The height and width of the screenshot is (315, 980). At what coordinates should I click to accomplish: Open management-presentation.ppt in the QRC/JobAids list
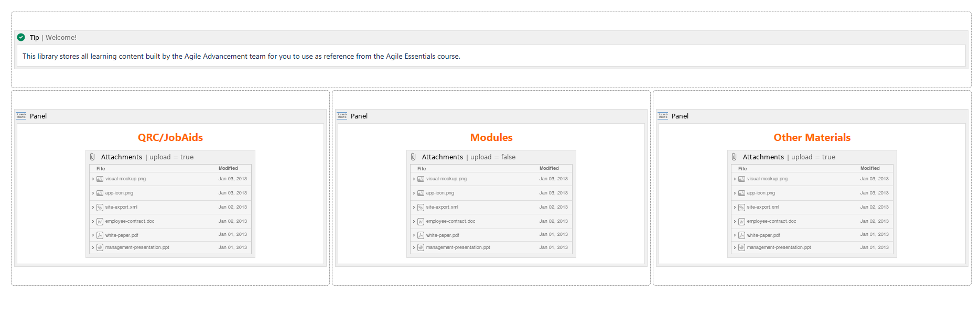click(137, 247)
